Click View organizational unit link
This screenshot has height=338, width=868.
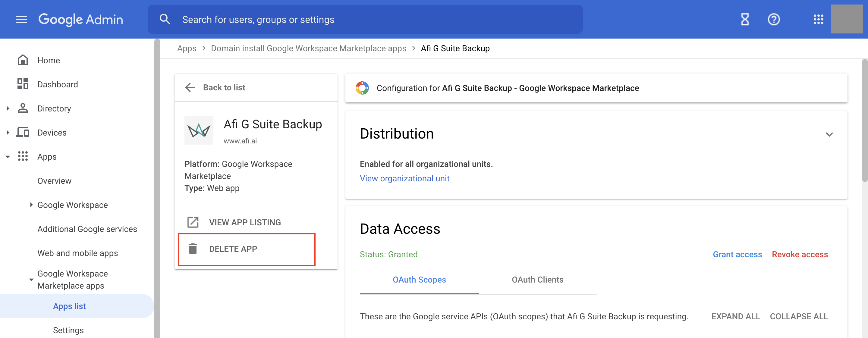tap(404, 178)
